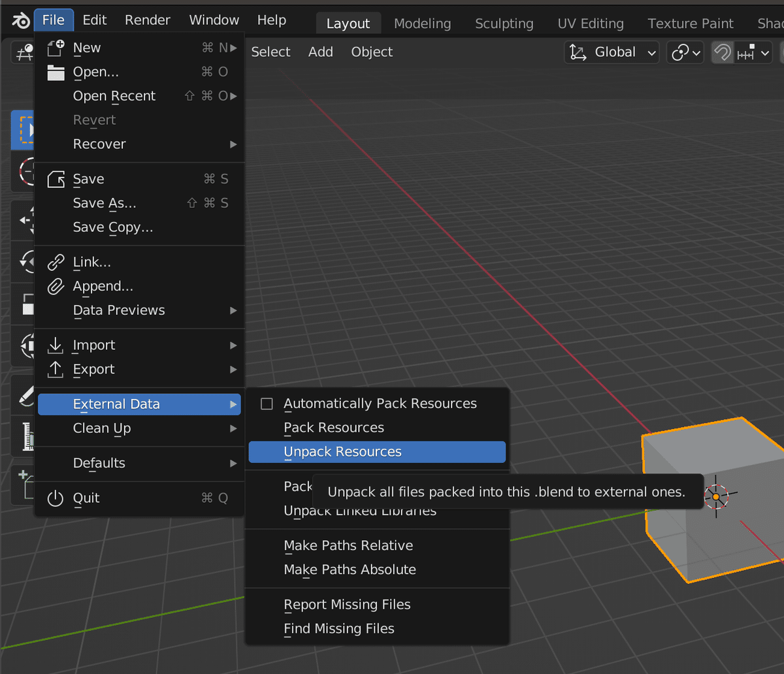Screen dimensions: 784x674
Task: Click the Open folder icon
Action: [x=56, y=72]
